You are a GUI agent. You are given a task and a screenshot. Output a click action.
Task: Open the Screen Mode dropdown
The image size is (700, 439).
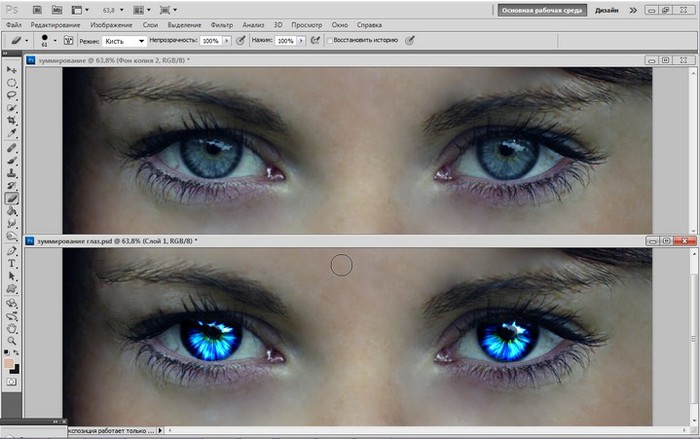(168, 10)
